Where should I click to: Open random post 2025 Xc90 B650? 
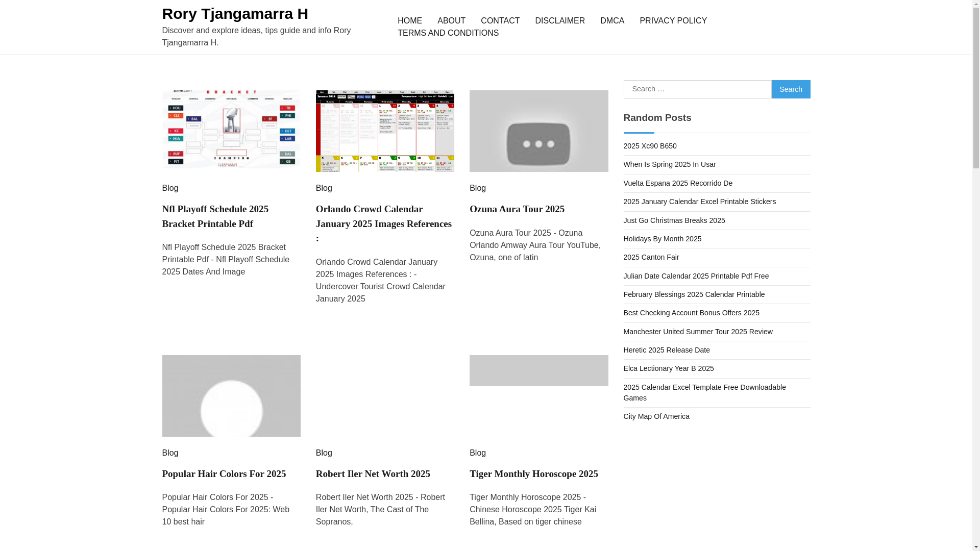click(650, 146)
